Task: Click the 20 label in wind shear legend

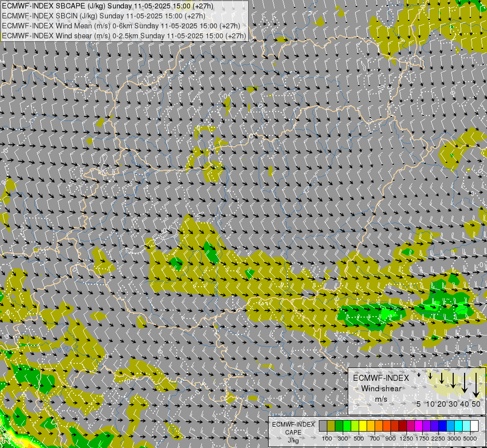Action: pyautogui.click(x=442, y=404)
